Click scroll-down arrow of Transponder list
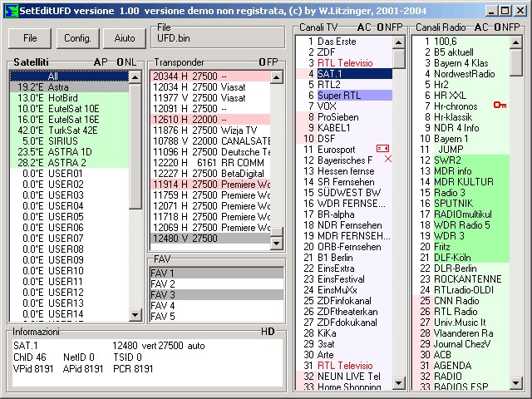 click(278, 238)
